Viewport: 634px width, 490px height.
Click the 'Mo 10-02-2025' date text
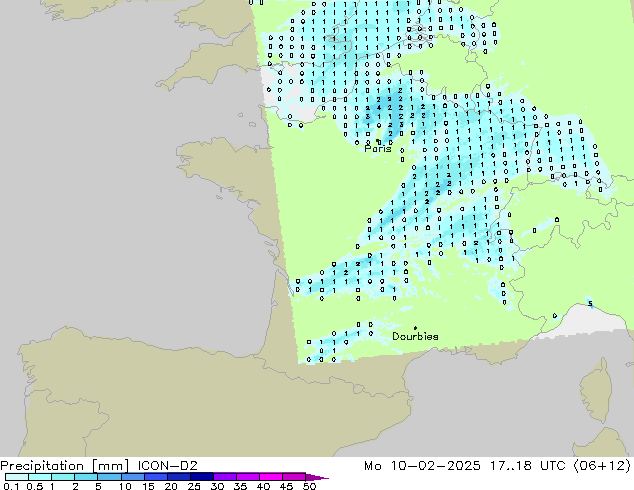point(422,466)
